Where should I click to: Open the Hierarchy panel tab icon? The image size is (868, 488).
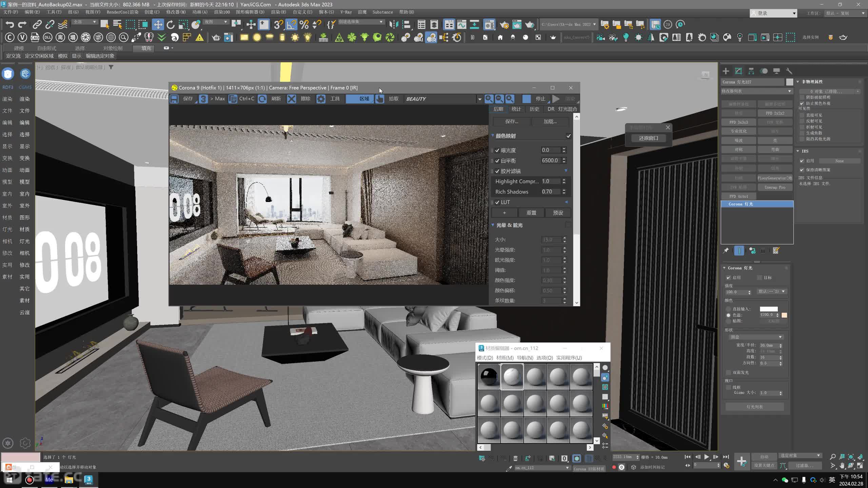click(x=751, y=71)
